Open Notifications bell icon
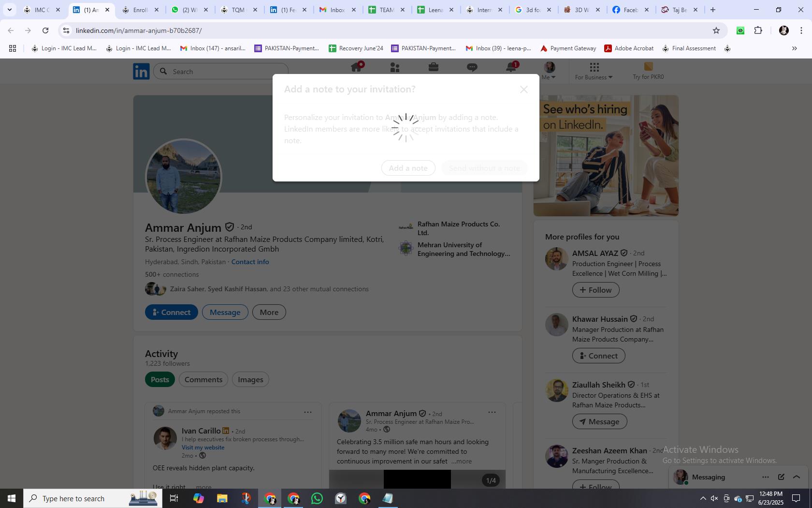The height and width of the screenshot is (508, 812). (511, 67)
